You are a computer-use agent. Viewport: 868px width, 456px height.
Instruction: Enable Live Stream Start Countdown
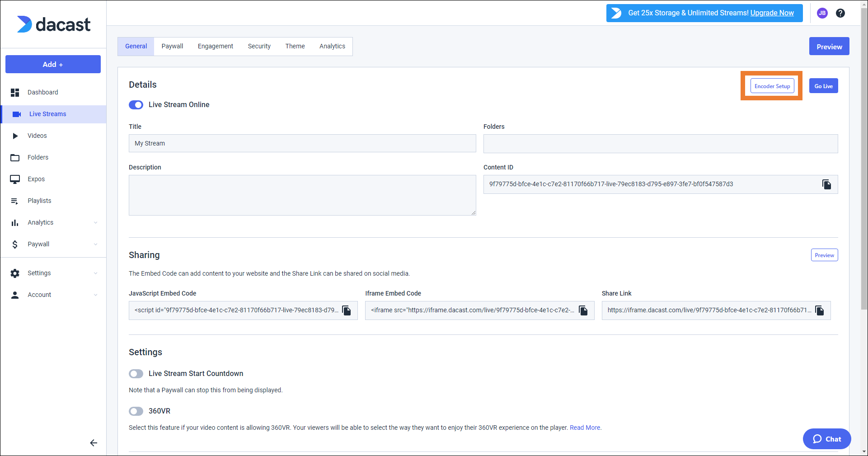[x=136, y=374]
